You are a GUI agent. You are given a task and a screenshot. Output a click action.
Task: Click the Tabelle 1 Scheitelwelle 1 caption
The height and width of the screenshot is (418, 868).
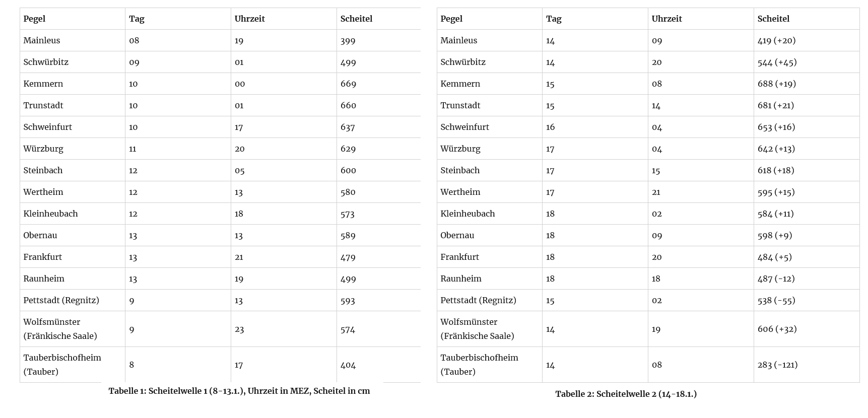[239, 391]
